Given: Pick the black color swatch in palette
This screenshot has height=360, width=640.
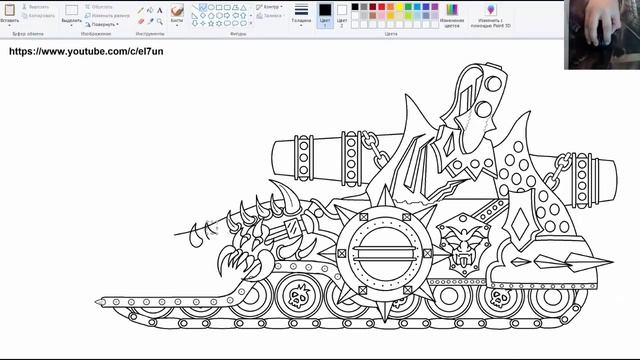Looking at the screenshot, I should pyautogui.click(x=355, y=7).
